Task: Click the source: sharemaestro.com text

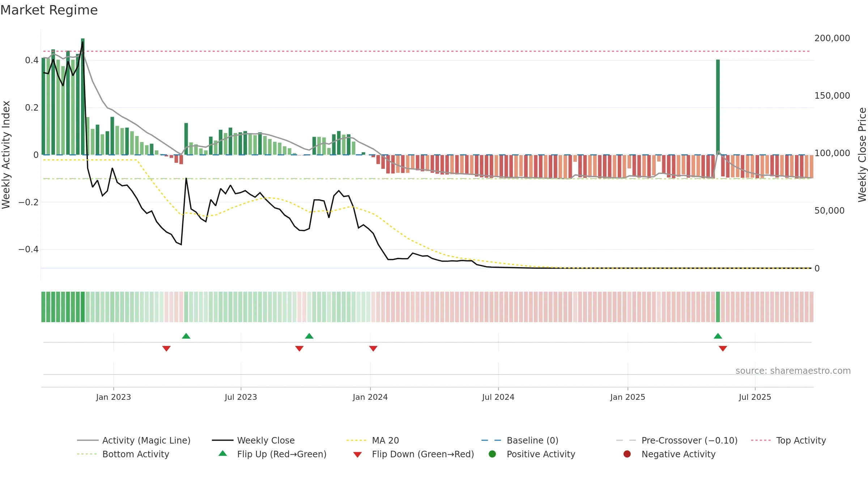Action: 793,371
